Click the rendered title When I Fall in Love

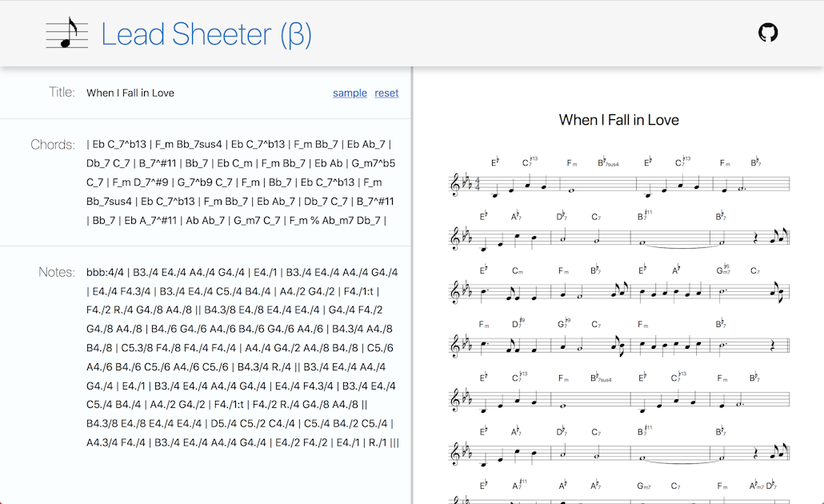[618, 120]
